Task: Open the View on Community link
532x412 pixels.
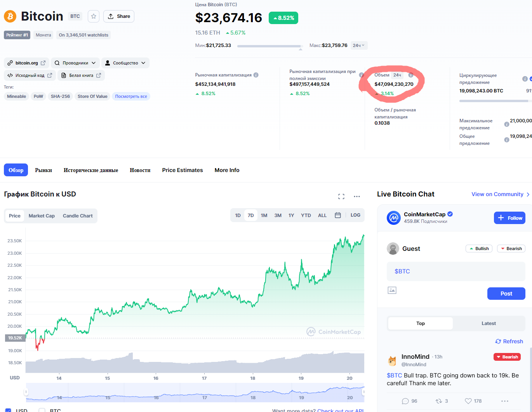Action: tap(500, 194)
